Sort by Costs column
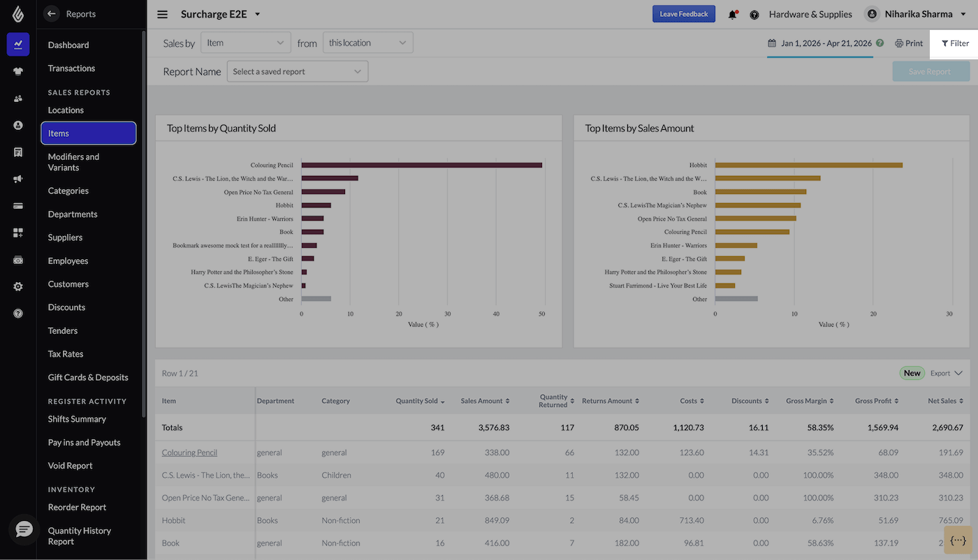 pos(692,401)
